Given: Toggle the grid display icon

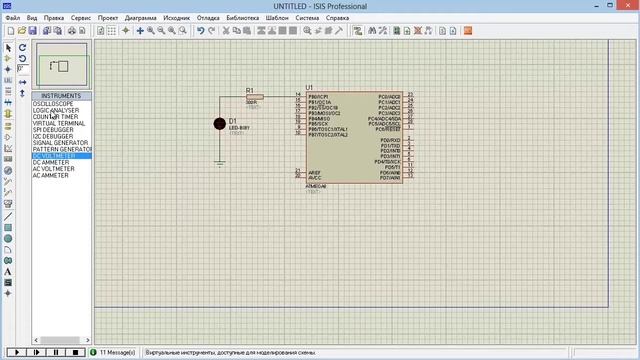Looking at the screenshot, I should coord(111,31).
